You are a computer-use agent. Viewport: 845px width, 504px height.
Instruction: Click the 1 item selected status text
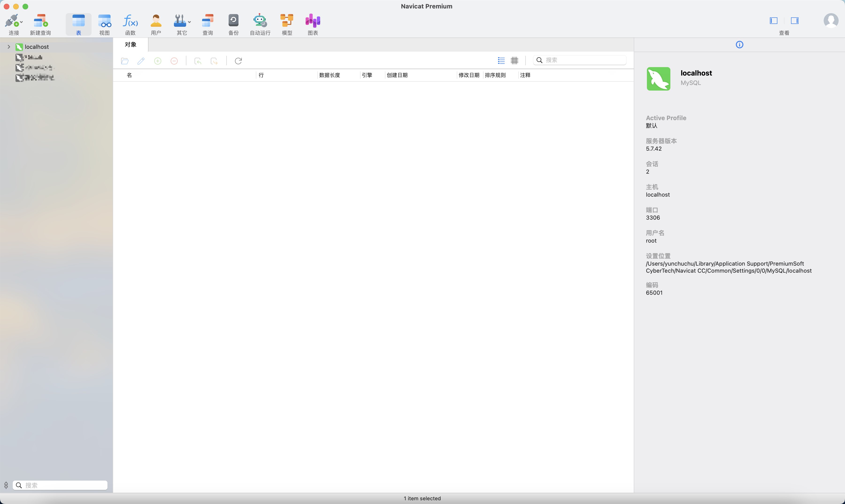(x=422, y=499)
